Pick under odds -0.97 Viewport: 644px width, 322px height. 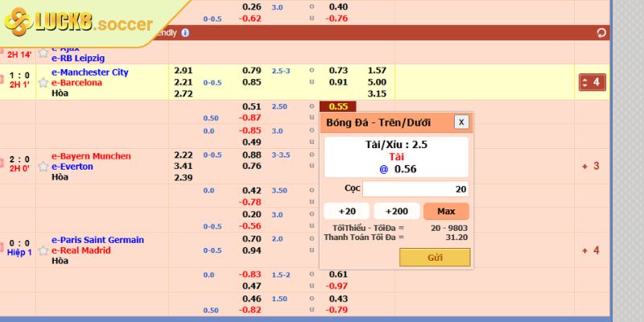click(x=336, y=287)
